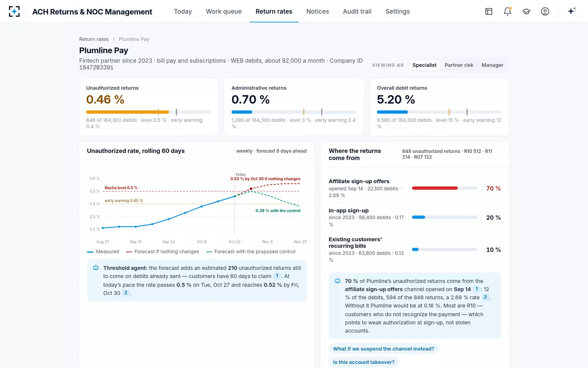Go to the Today tab
Viewport: 588px width, 368px height.
tap(183, 11)
